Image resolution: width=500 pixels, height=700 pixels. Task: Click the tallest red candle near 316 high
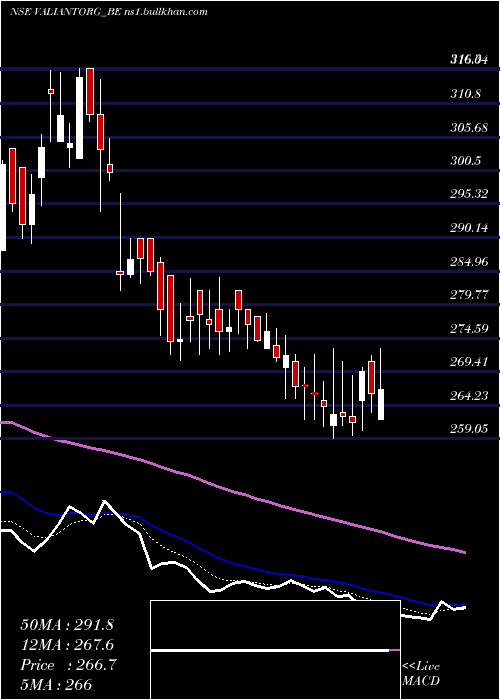90,92
